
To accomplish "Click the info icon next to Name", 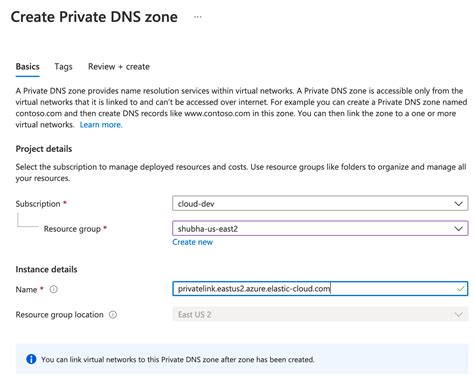I will [x=53, y=289].
